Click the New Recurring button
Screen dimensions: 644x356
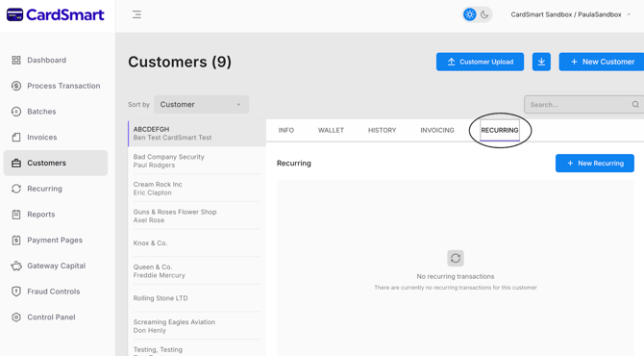tap(595, 164)
